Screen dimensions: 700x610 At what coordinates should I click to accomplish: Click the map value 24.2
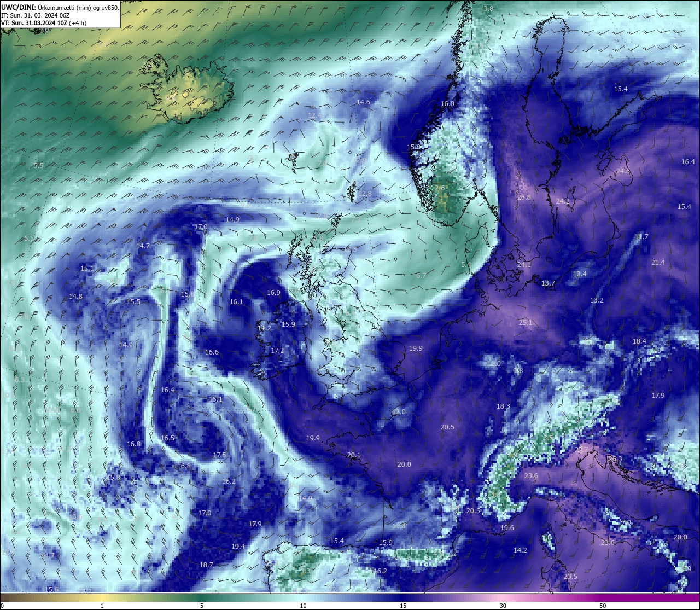point(563,201)
